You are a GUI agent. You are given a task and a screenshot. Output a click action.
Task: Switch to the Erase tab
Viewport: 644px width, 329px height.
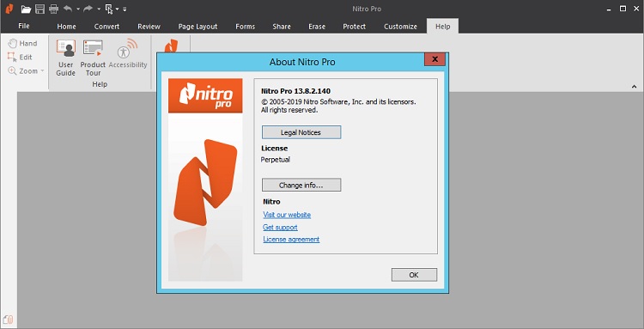pos(317,27)
